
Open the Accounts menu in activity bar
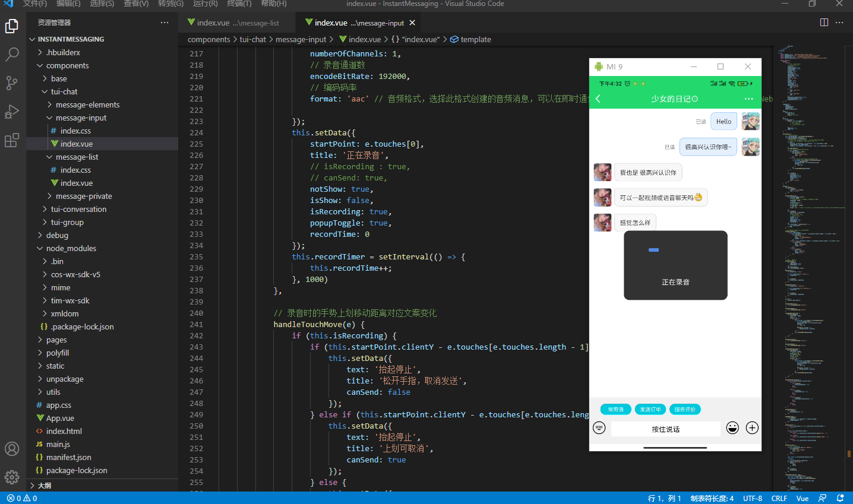tap(12, 449)
